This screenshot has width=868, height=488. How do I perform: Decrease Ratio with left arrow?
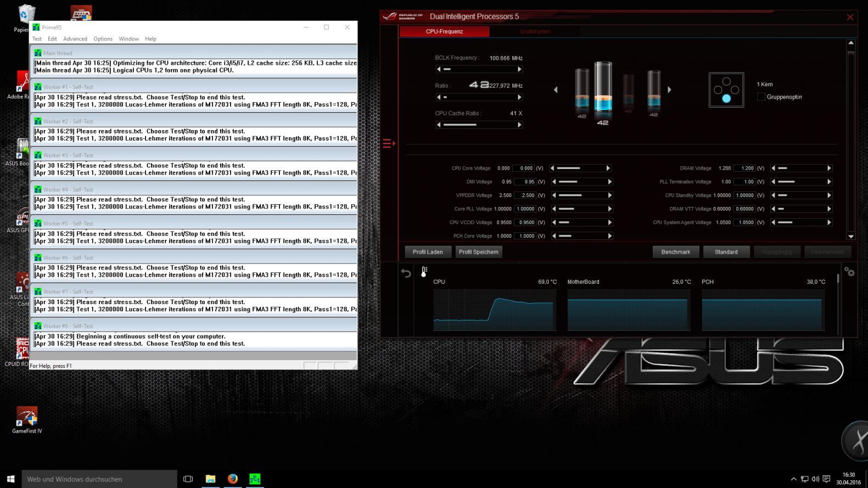pos(439,97)
